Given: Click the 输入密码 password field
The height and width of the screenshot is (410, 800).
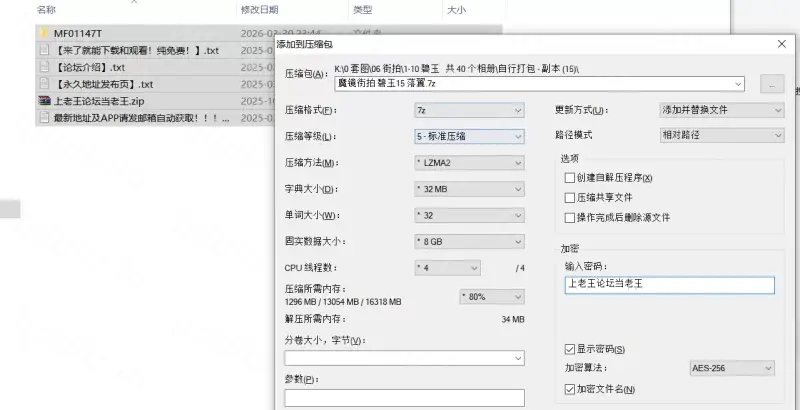Looking at the screenshot, I should (x=669, y=285).
